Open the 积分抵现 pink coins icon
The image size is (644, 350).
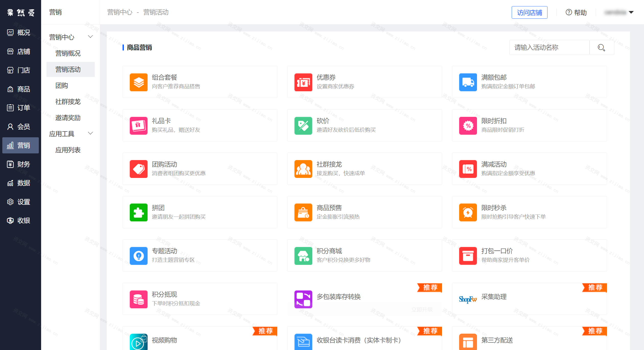click(x=138, y=299)
